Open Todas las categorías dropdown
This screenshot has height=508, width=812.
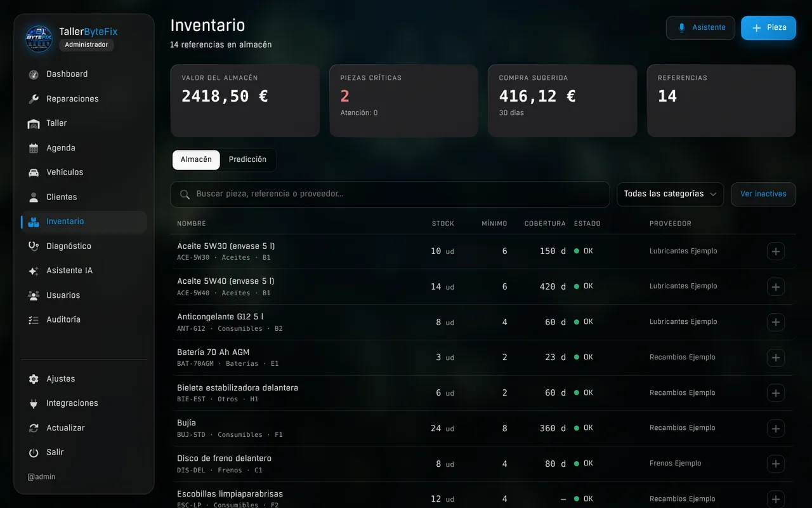(x=670, y=194)
